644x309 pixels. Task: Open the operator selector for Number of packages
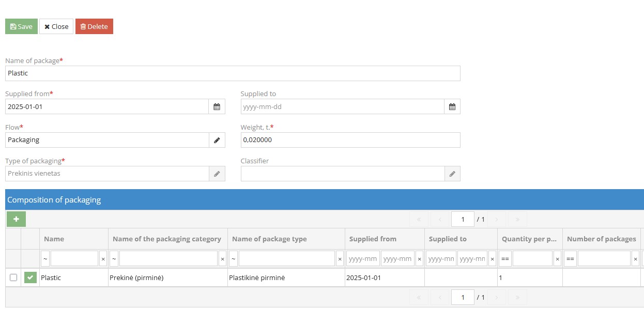tap(570, 258)
